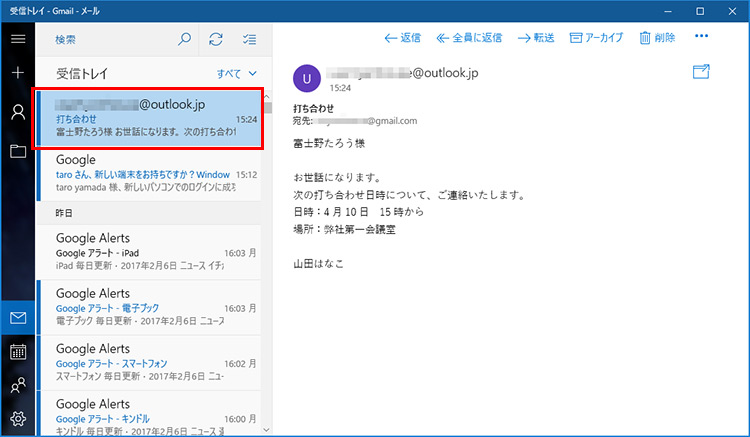Delete the email using 削除
This screenshot has height=437, width=750.
655,38
